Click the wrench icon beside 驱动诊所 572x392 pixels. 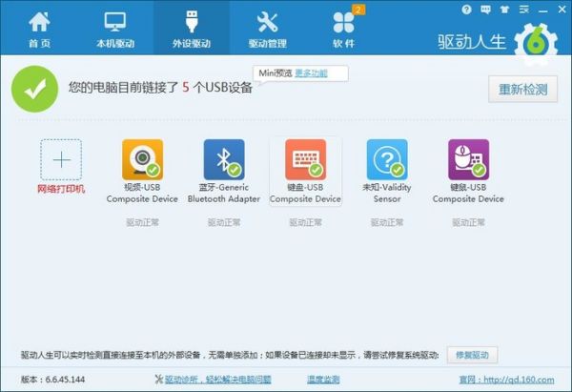pos(158,380)
